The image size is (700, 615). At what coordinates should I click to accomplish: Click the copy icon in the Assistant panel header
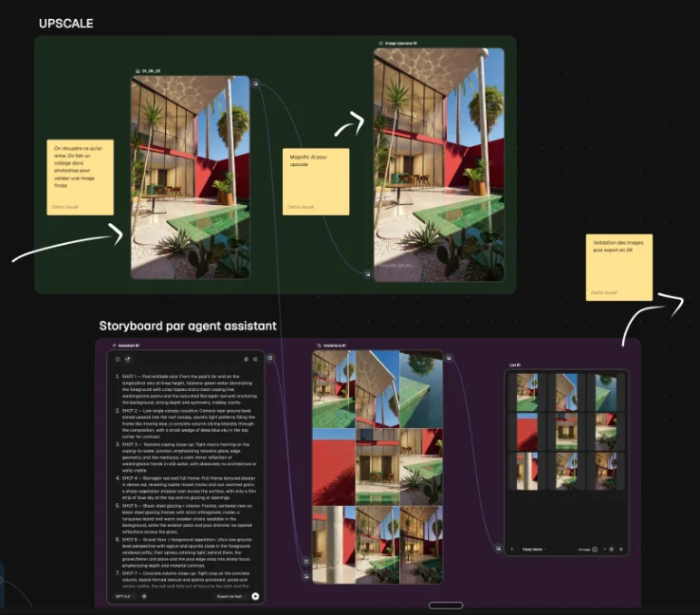click(246, 359)
